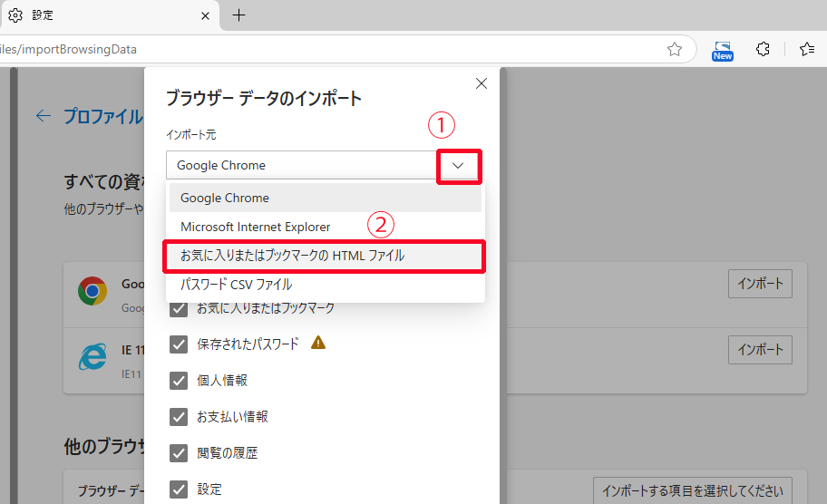The height and width of the screenshot is (504, 827).
Task: Close the browser data import dialog
Action: (x=482, y=83)
